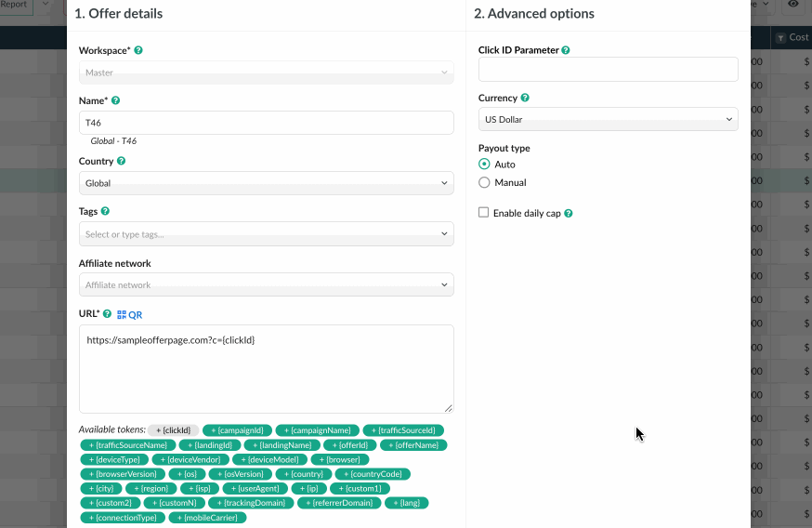This screenshot has width=812, height=528.
Task: Add the {custom2} token
Action: 110,503
